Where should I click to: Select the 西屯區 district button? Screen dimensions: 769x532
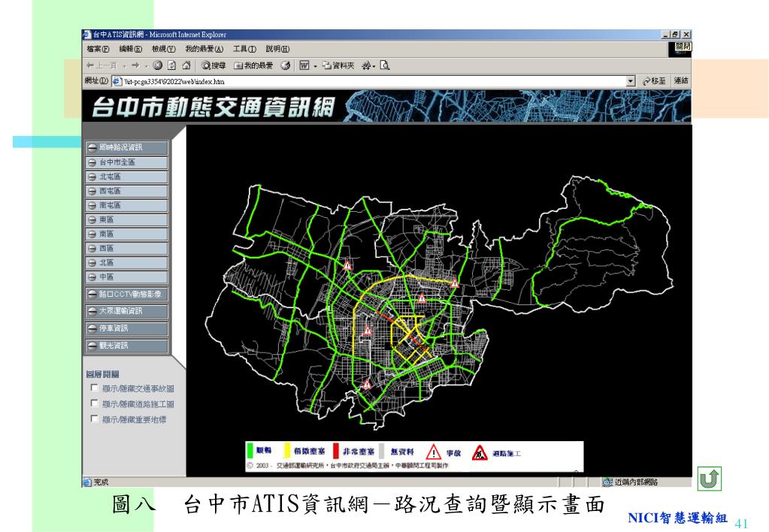(126, 191)
